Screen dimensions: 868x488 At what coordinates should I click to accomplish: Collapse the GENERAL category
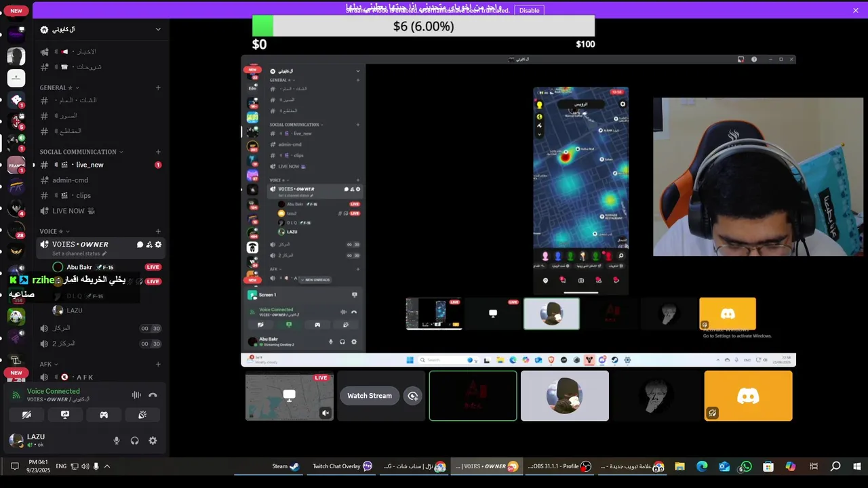[x=60, y=87]
